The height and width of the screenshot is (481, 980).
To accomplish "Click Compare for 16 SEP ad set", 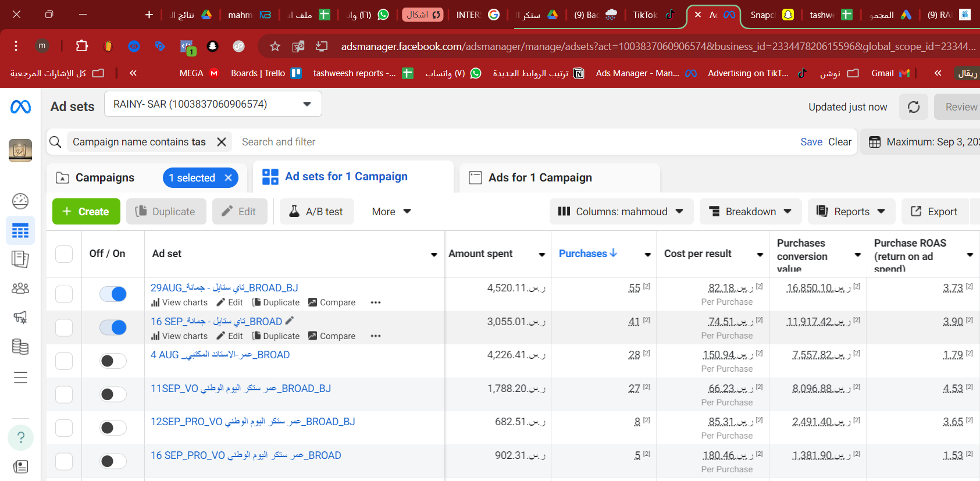I will tap(332, 336).
